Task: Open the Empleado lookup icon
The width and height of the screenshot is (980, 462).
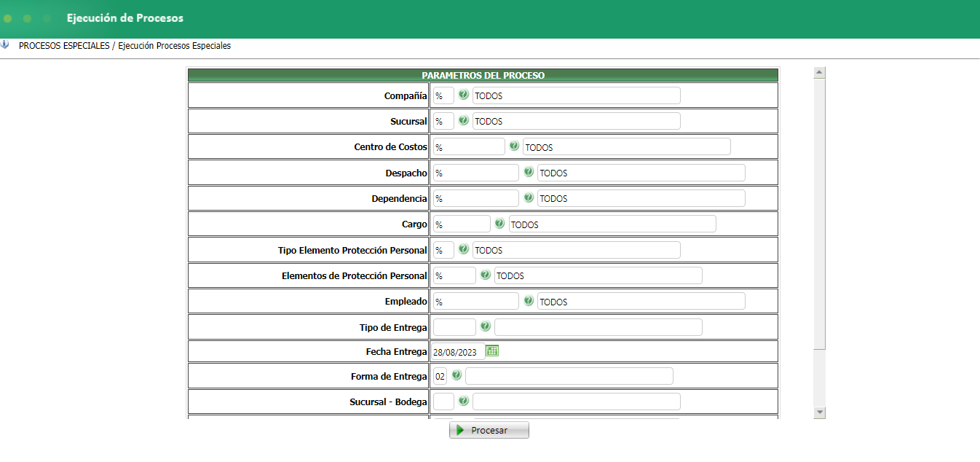Action: coord(529,300)
